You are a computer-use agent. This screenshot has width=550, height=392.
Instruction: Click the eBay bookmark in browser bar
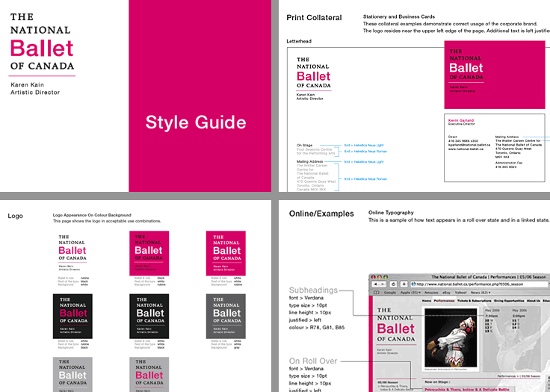pyautogui.click(x=446, y=293)
